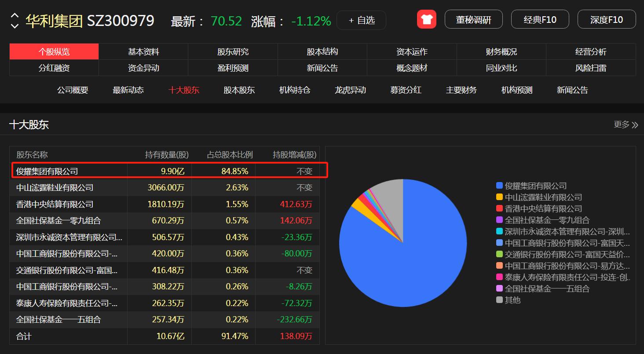Screen dimensions: 644x354
Task: Switch to 经典F10 view
Action: point(540,19)
